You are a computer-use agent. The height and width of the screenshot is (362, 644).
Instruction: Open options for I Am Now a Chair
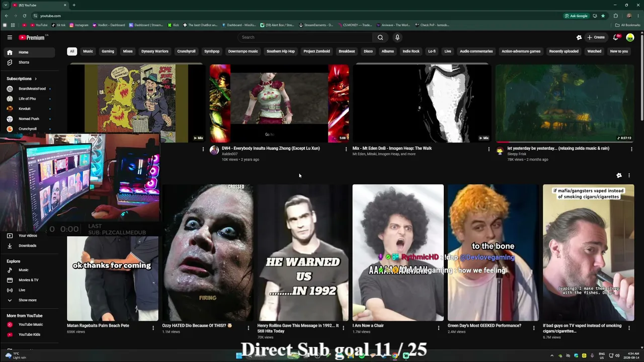click(x=438, y=328)
